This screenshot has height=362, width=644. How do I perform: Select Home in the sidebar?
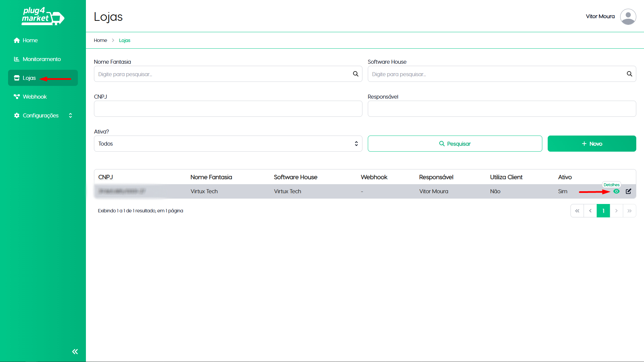tap(30, 40)
